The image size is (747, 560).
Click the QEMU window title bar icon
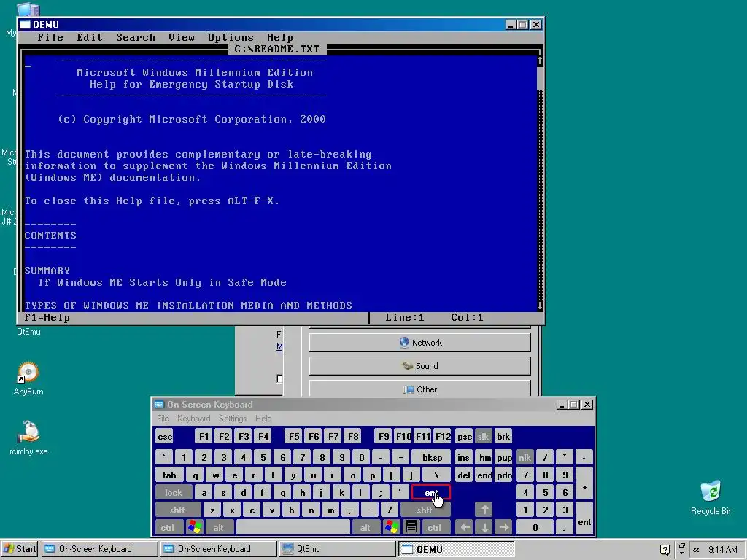pyautogui.click(x=25, y=24)
